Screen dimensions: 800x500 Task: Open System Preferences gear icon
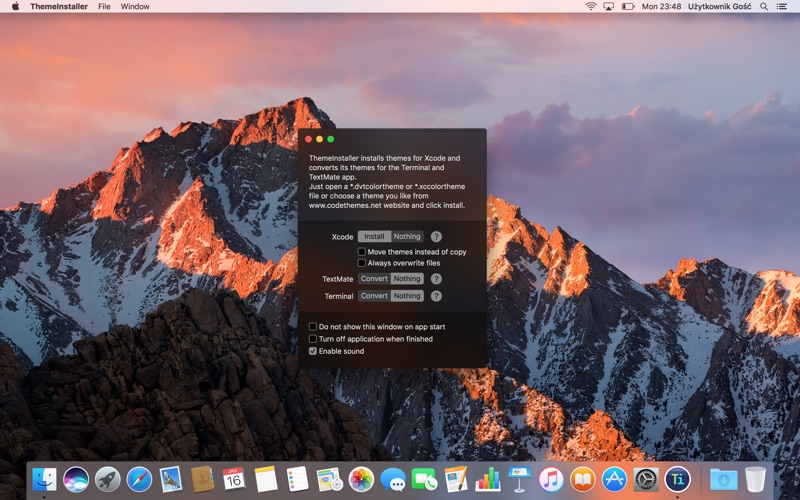pyautogui.click(x=646, y=480)
